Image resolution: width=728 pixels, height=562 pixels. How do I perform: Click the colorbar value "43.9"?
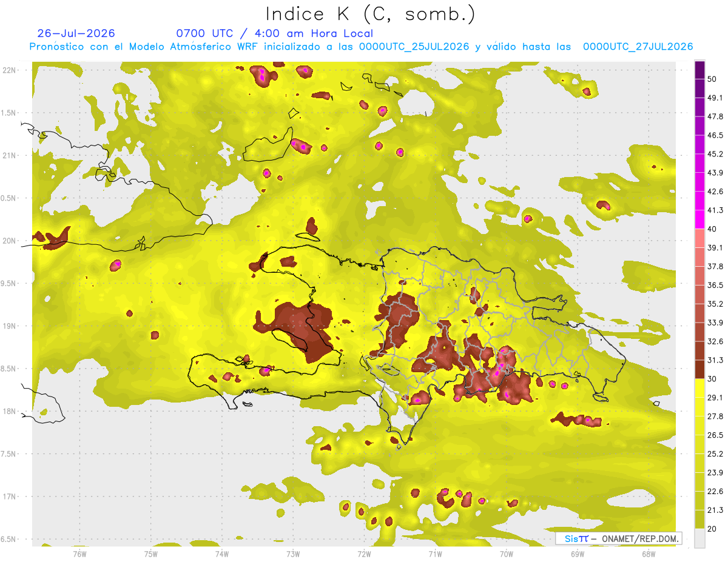click(716, 173)
